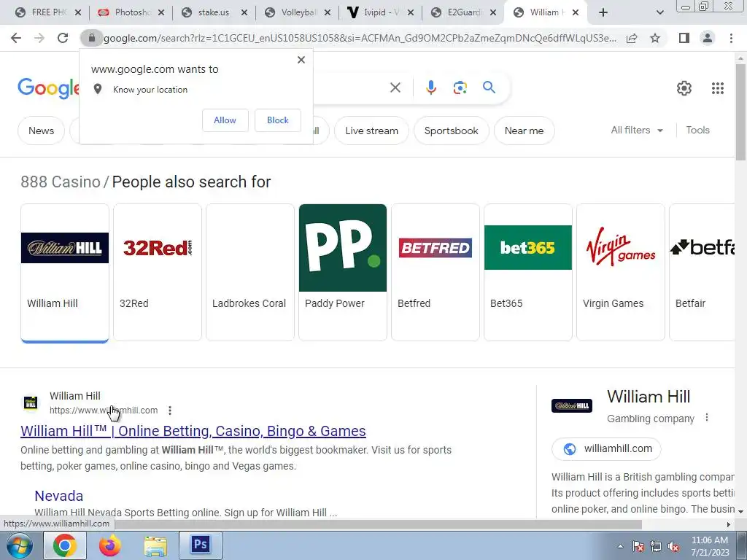Screen dimensions: 747x560
Task: Open File Explorer from the taskbar
Action: pyautogui.click(x=155, y=545)
